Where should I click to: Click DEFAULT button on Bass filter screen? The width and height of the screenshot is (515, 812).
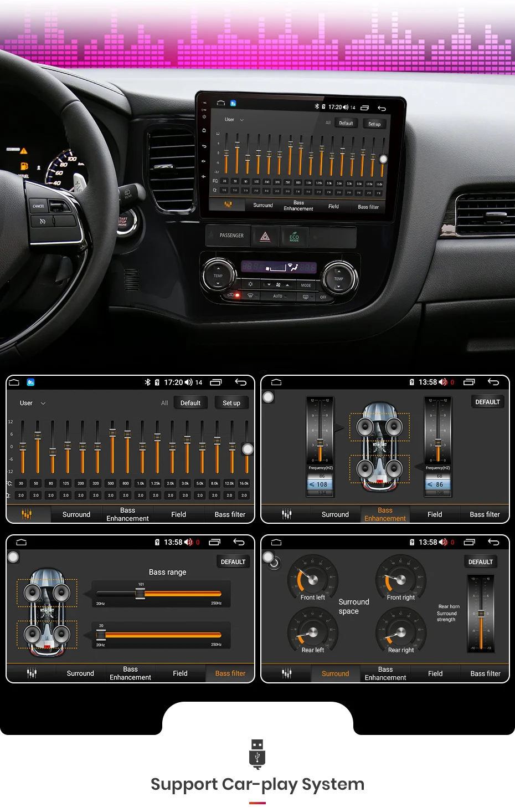[x=233, y=562]
